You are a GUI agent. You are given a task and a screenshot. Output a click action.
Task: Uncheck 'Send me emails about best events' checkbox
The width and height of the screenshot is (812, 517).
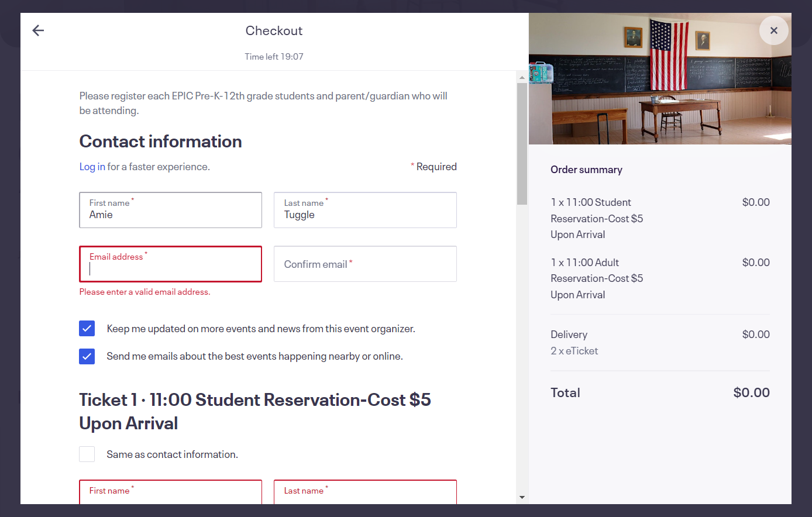click(87, 356)
